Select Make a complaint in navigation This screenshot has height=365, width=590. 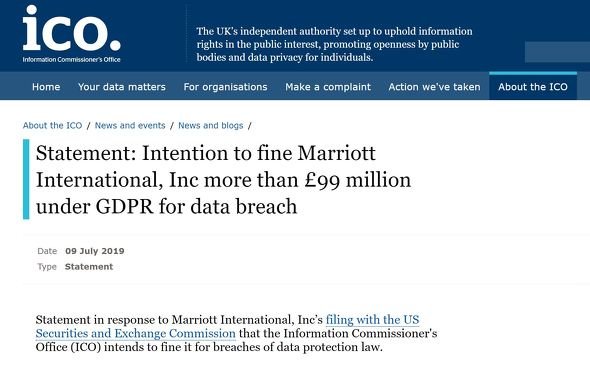pyautogui.click(x=328, y=87)
